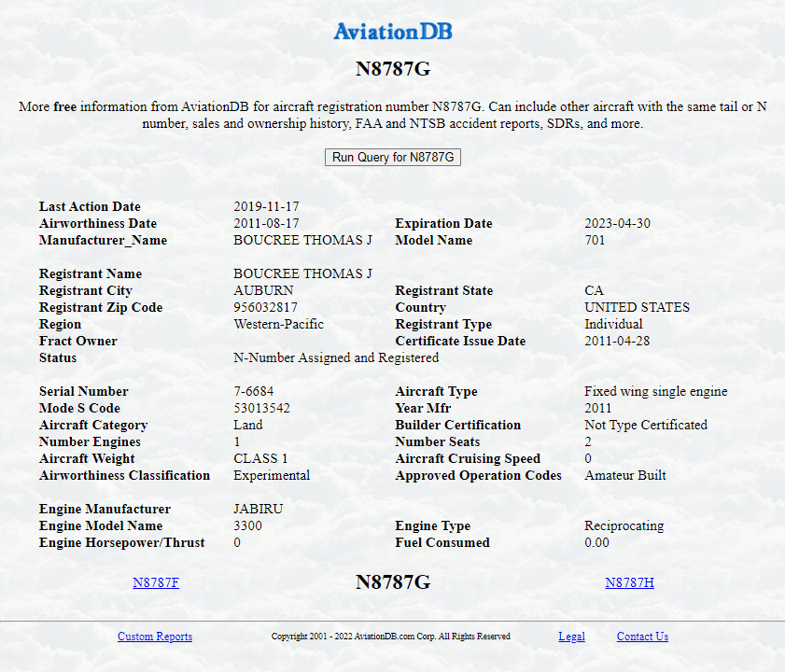Image resolution: width=785 pixels, height=672 pixels.
Task: Open the Legal link
Action: 572,636
